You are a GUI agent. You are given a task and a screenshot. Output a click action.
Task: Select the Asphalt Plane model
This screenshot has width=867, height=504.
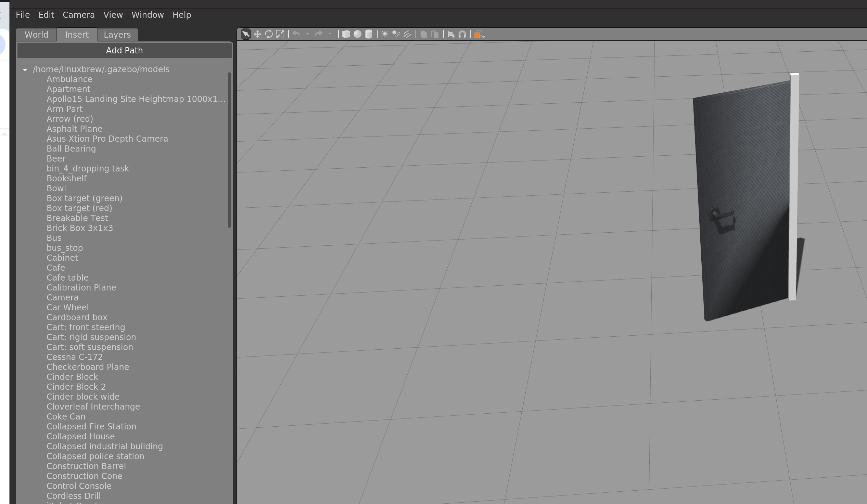click(74, 129)
